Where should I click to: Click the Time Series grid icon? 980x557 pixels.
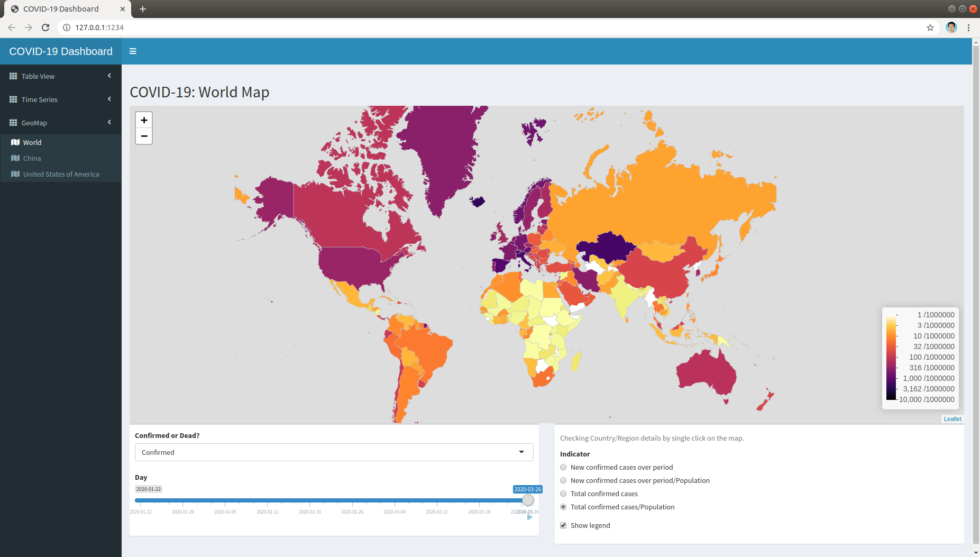point(13,99)
